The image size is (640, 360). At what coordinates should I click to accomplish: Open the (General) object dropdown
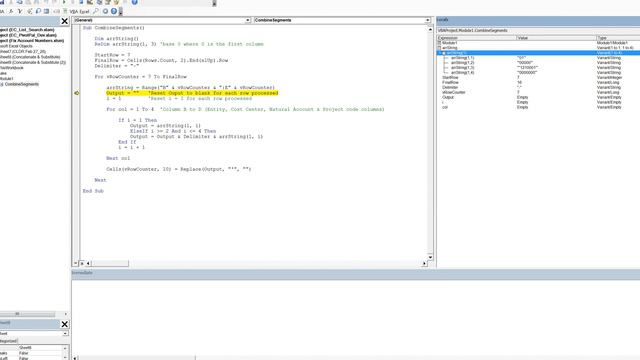click(x=247, y=20)
